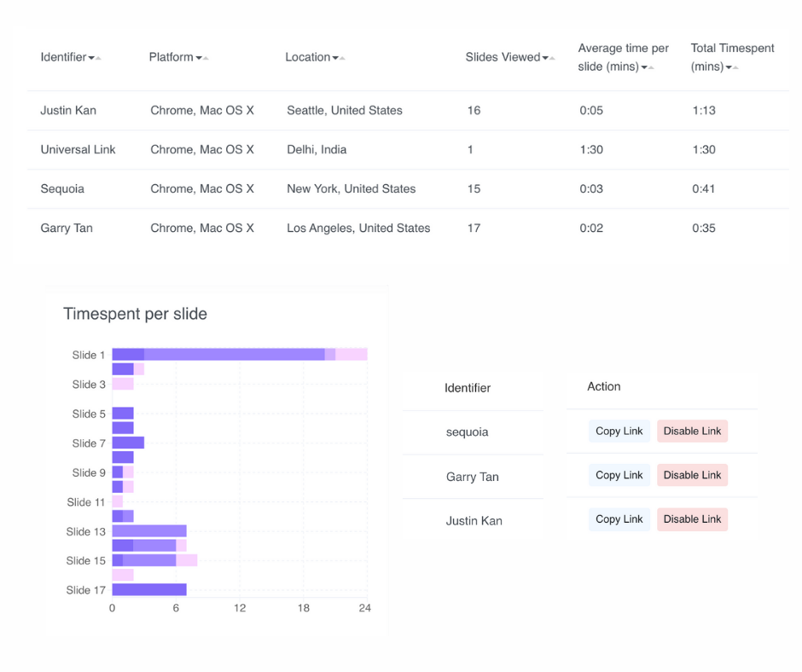Screen dimensions: 802x672
Task: Sort by Total Timespent column arrow
Action: pyautogui.click(x=732, y=67)
